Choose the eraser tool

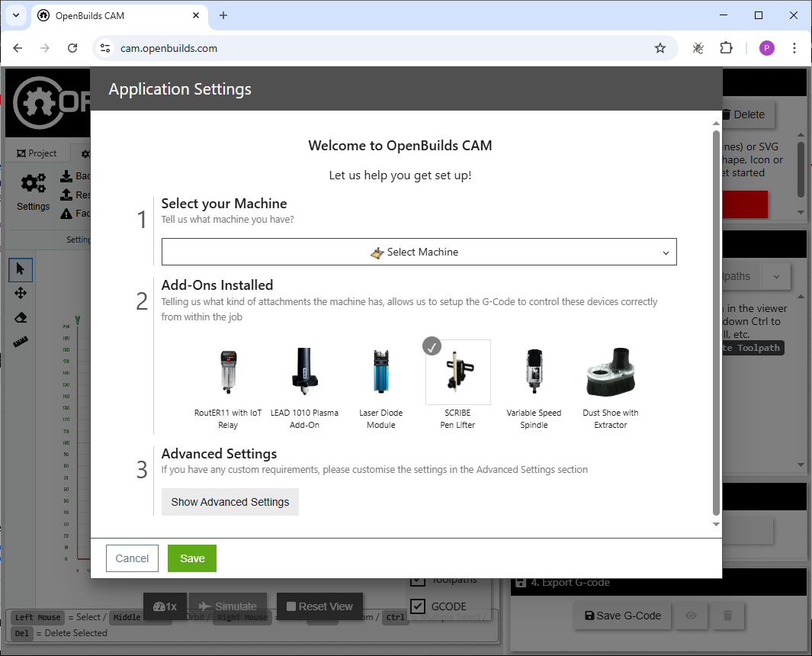click(21, 317)
